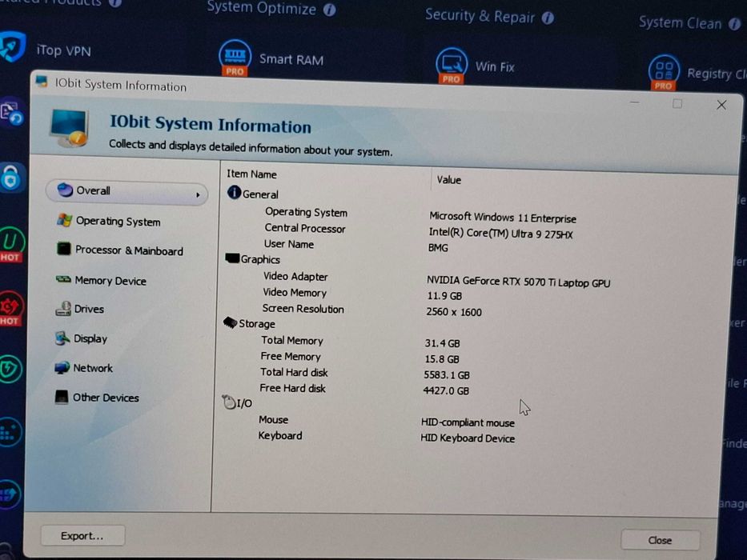Select the Free Memory row

(359, 358)
